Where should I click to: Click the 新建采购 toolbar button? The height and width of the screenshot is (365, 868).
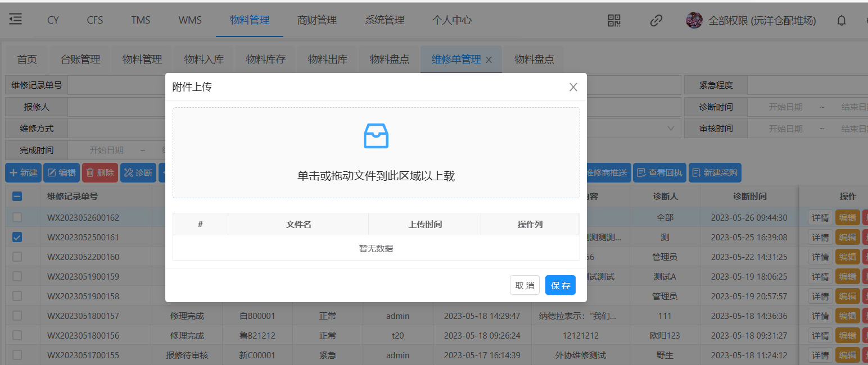[715, 173]
